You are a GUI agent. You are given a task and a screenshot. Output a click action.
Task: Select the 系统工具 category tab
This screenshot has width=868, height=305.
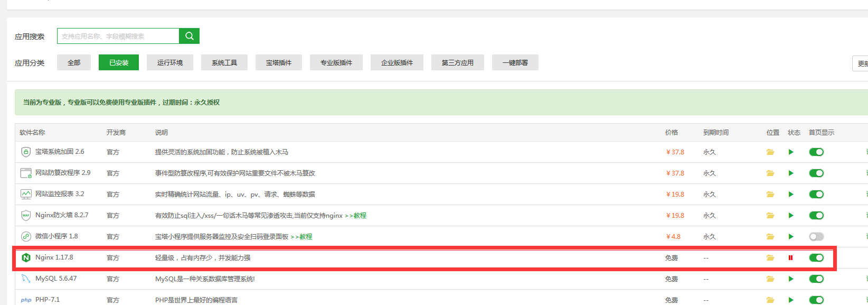coord(224,62)
